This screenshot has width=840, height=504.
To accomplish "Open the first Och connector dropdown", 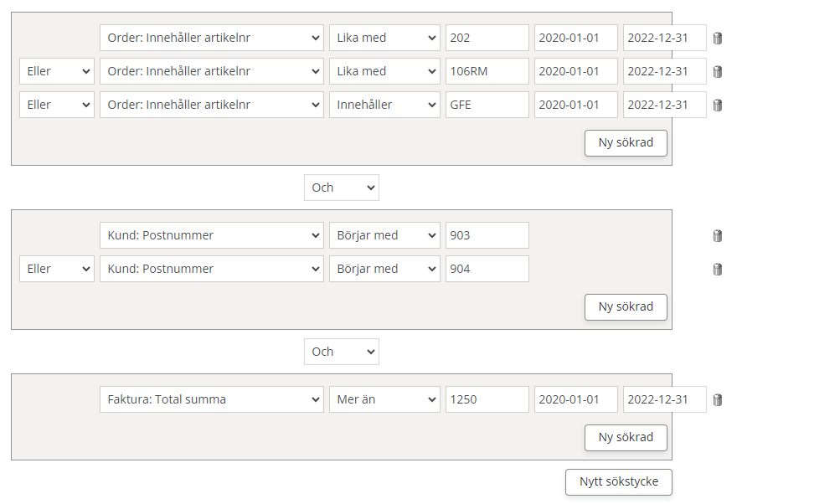I will point(342,188).
